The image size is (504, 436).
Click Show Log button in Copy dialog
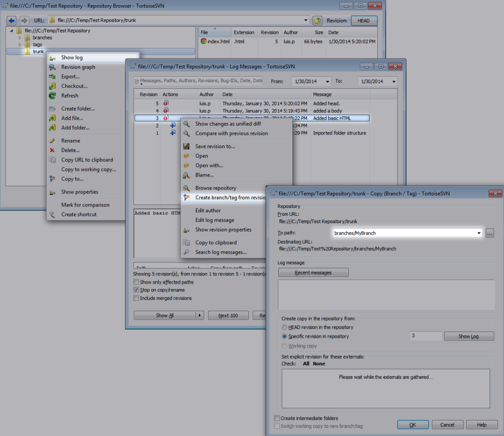click(469, 337)
